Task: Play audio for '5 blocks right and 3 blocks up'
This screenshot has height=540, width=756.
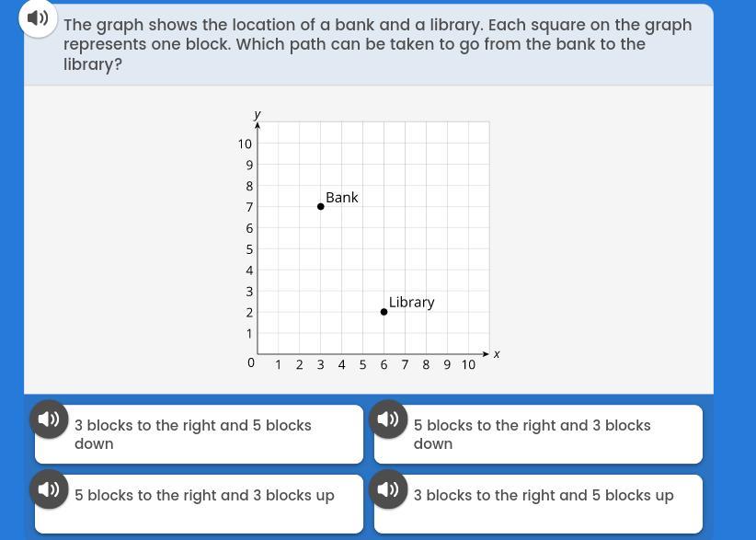Action: pyautogui.click(x=49, y=488)
